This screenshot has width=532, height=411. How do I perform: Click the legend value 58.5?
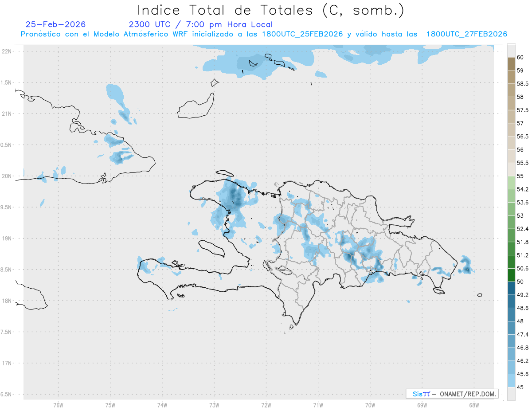click(523, 83)
